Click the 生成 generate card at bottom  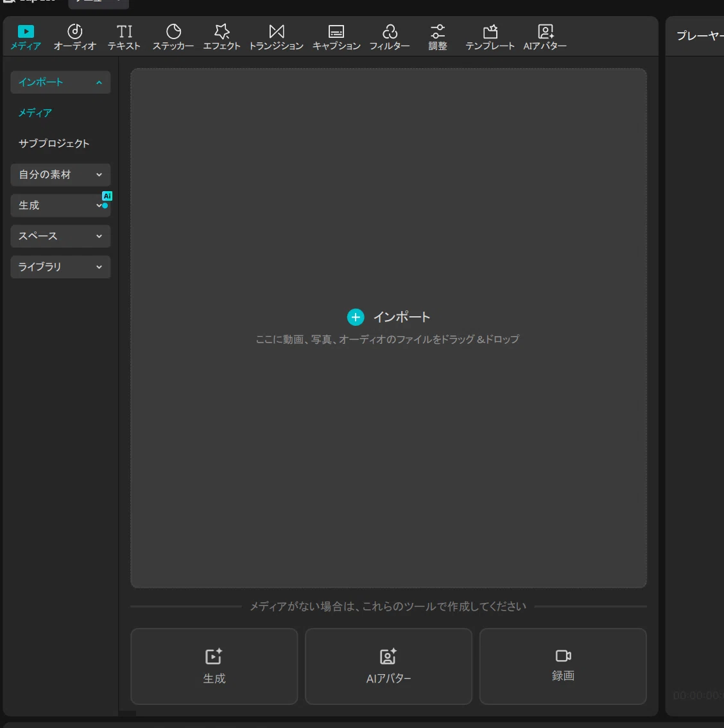214,666
